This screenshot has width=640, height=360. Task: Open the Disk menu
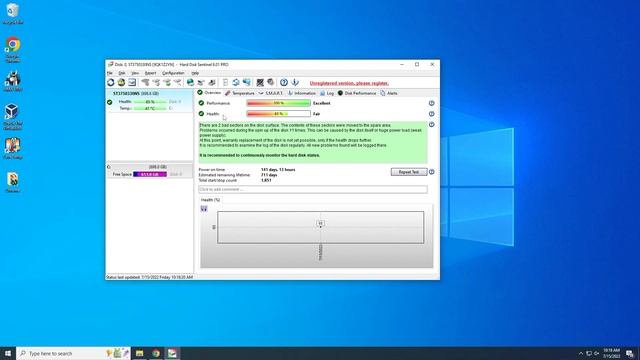tap(122, 73)
